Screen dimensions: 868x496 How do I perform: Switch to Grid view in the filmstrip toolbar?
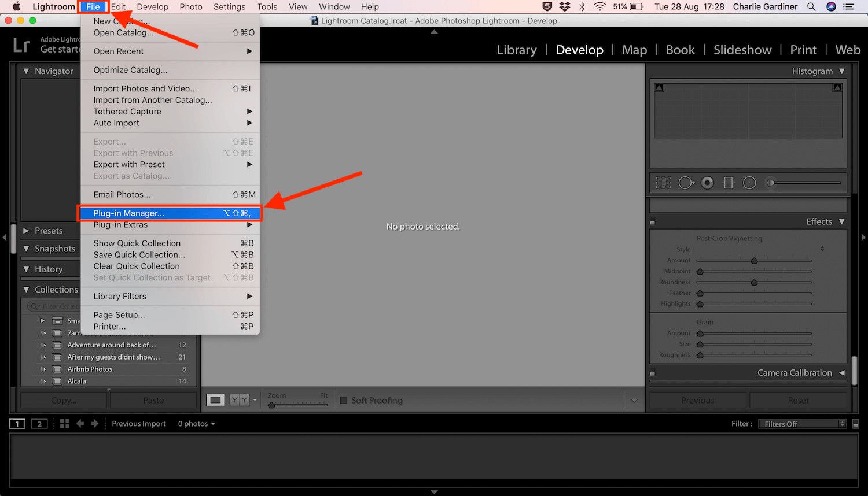(64, 423)
